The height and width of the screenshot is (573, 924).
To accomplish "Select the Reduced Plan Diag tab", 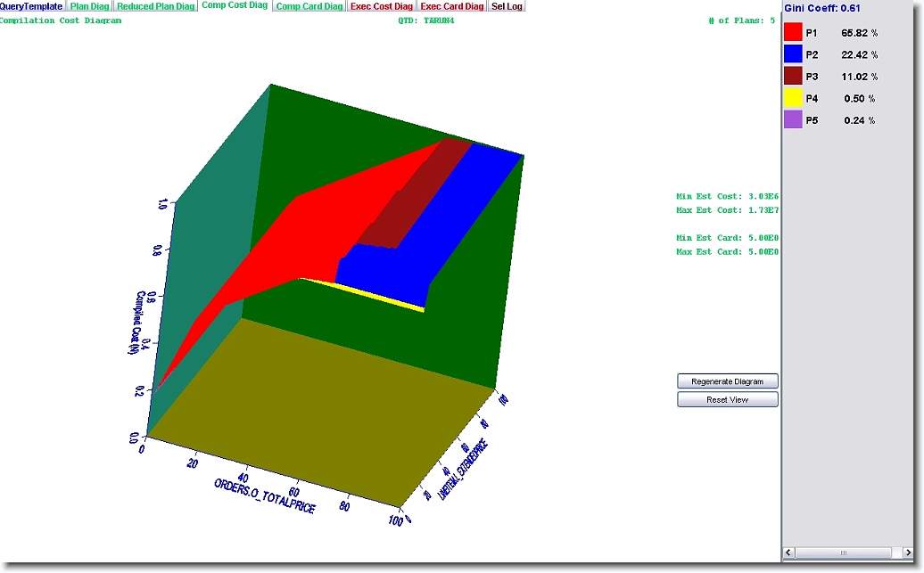I will 156,6.
